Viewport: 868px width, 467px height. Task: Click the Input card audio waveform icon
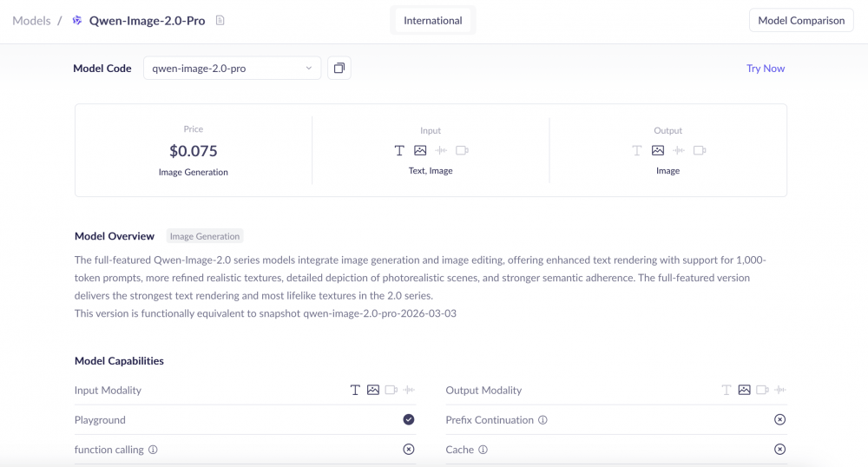click(441, 150)
